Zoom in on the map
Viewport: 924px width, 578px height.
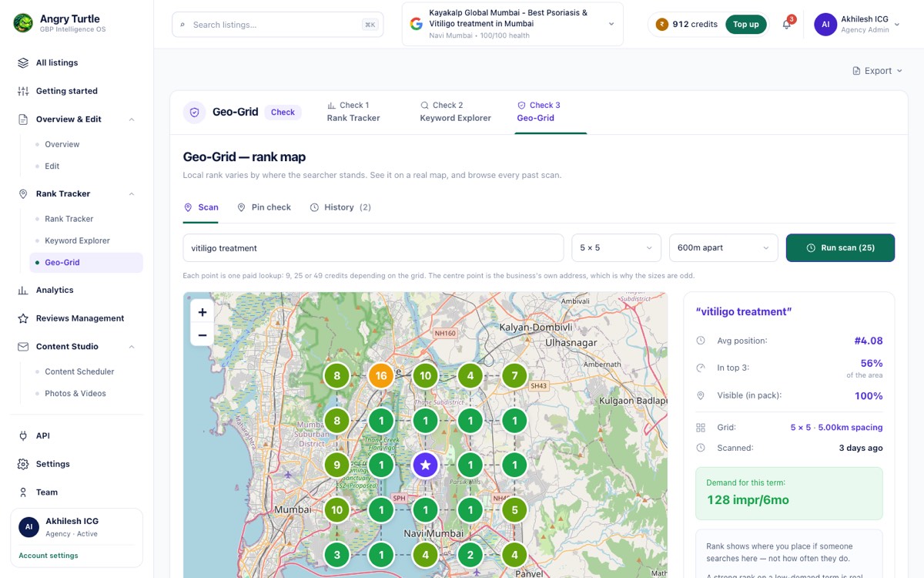[203, 312]
